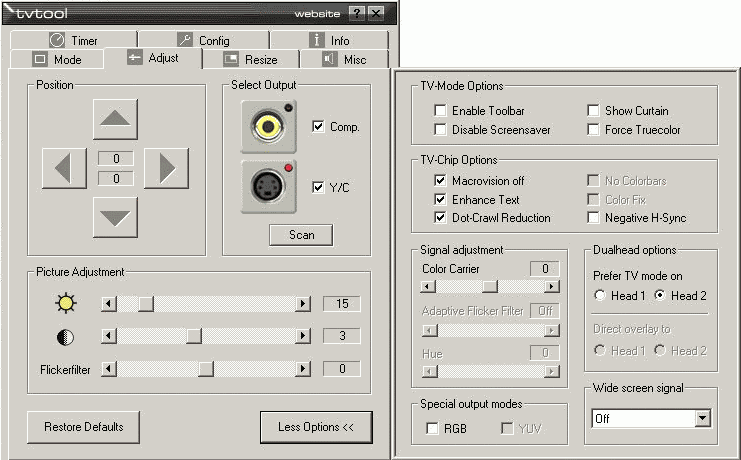The width and height of the screenshot is (741, 460).
Task: Select Head 1 for TV mode
Action: click(x=600, y=295)
